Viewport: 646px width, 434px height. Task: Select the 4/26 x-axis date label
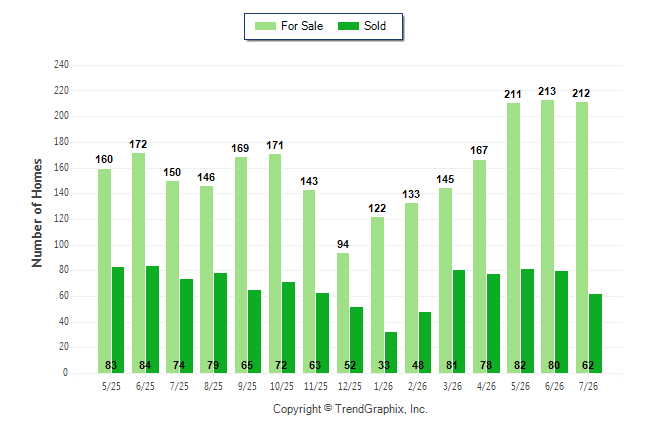(486, 386)
